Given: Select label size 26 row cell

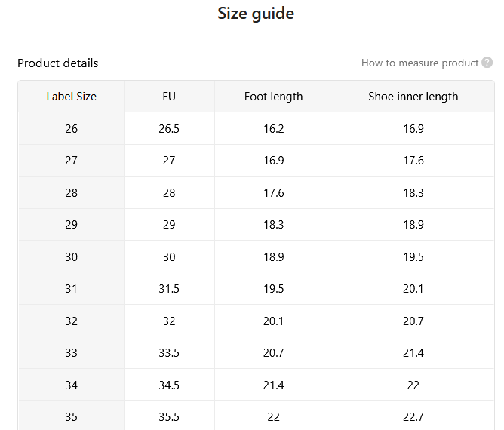Looking at the screenshot, I should [72, 128].
